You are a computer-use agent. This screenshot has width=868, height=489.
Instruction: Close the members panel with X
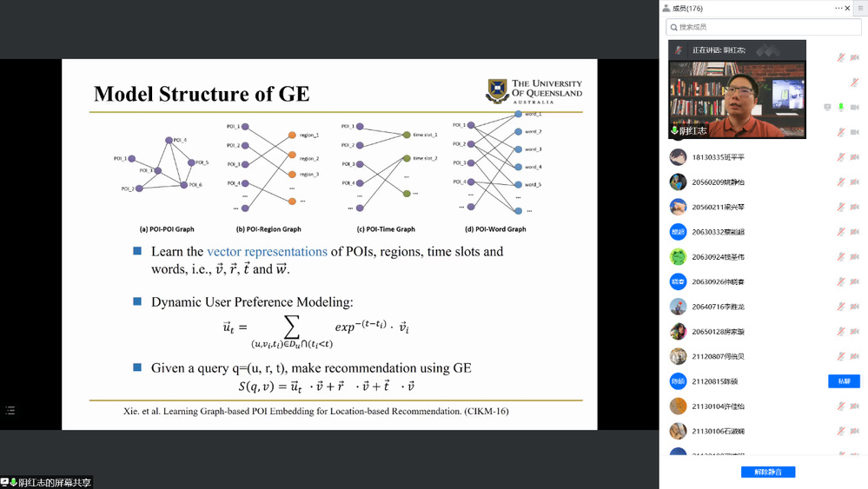tap(849, 8)
